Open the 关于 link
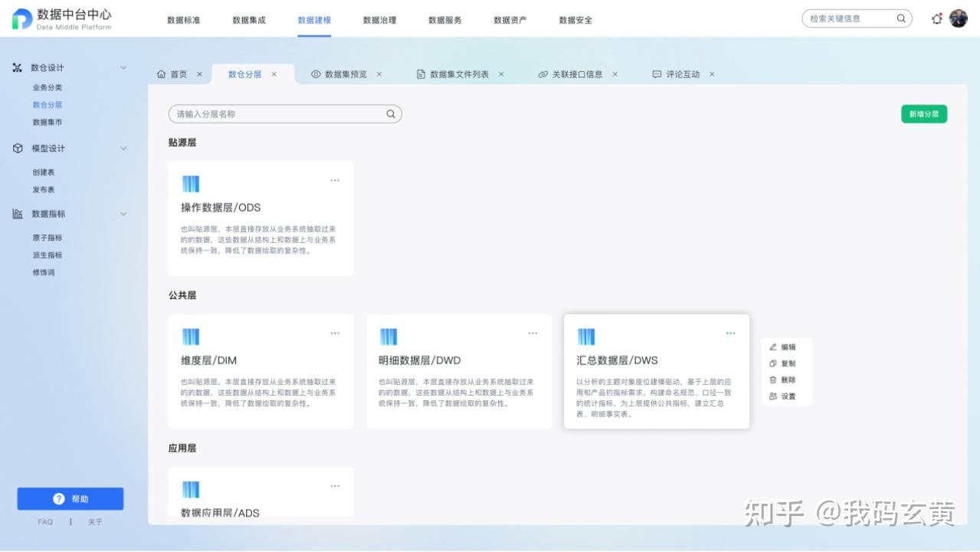This screenshot has width=980, height=552. pos(95,522)
